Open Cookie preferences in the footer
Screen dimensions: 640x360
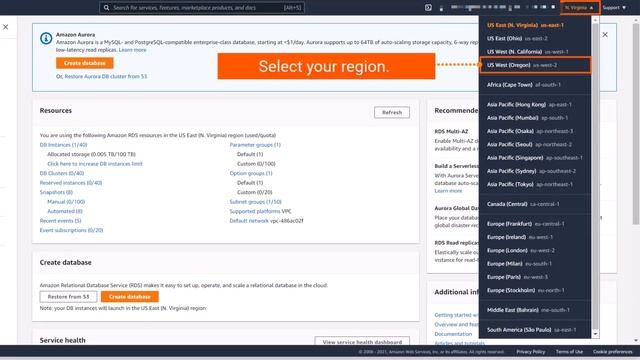pyautogui.click(x=613, y=352)
